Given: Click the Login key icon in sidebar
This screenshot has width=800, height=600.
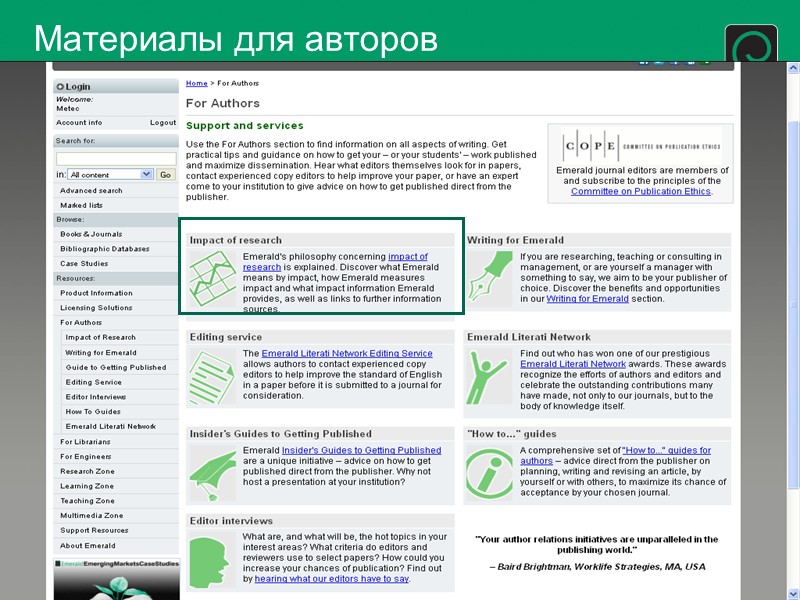Looking at the screenshot, I should tap(61, 86).
